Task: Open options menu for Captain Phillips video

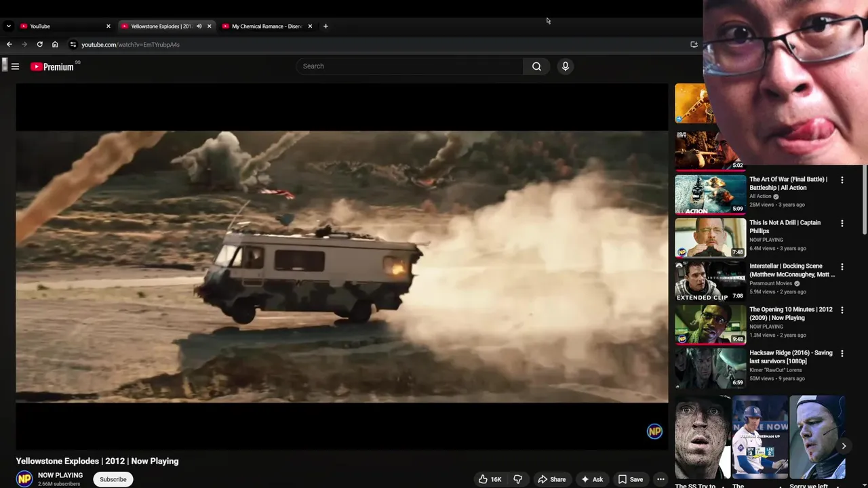Action: click(842, 224)
